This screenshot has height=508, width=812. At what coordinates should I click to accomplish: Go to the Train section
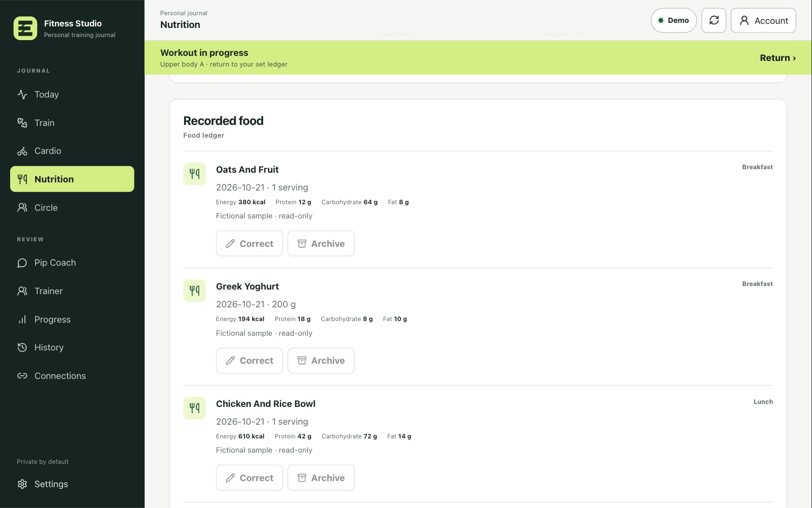click(72, 123)
